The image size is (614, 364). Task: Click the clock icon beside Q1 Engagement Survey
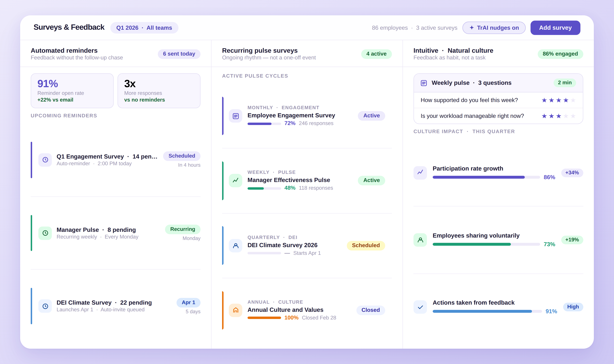pyautogui.click(x=45, y=160)
